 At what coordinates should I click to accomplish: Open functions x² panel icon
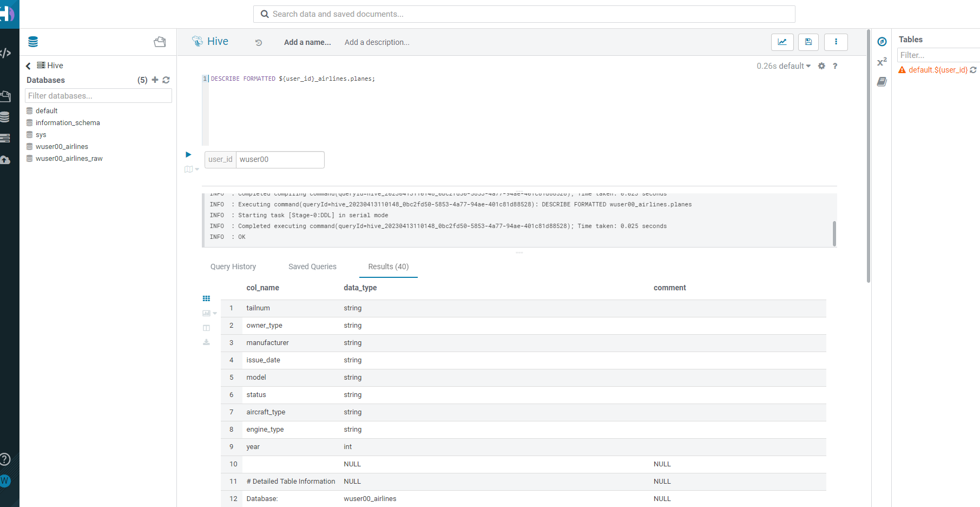882,62
